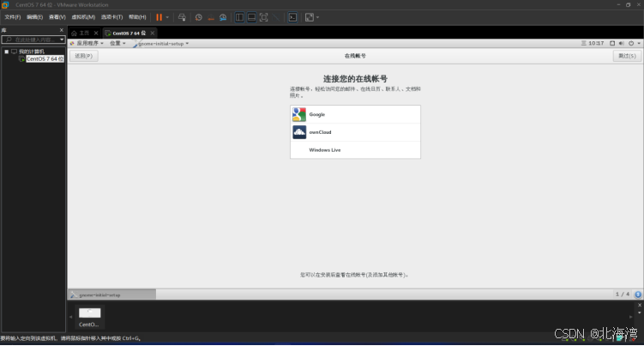The width and height of the screenshot is (644, 346).
Task: Open the 编辑(E) menu
Action: [34, 17]
